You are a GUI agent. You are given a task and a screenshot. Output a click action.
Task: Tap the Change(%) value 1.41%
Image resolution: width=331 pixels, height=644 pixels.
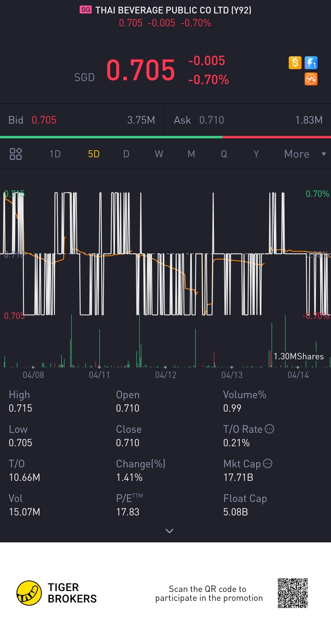[129, 477]
